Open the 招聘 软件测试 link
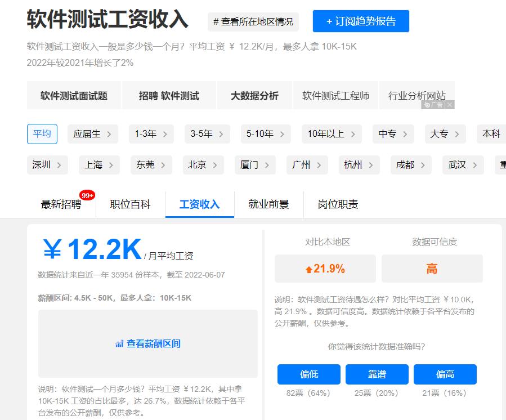The height and width of the screenshot is (420, 506). (169, 95)
